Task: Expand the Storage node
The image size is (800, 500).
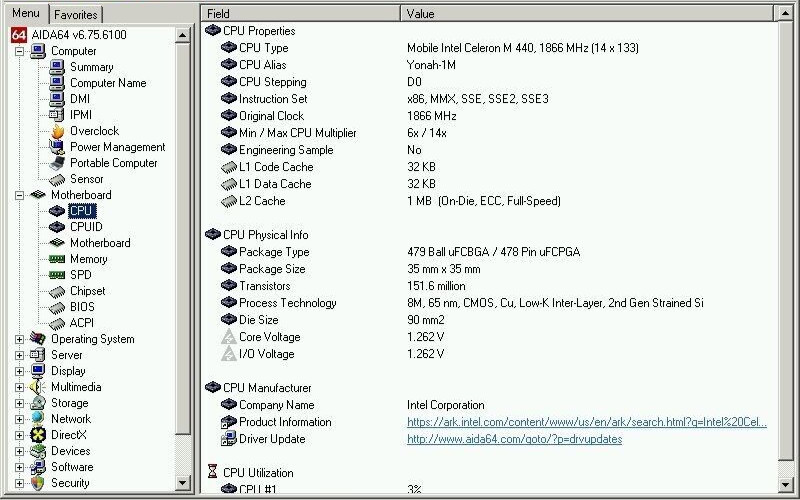Action: pyautogui.click(x=19, y=403)
